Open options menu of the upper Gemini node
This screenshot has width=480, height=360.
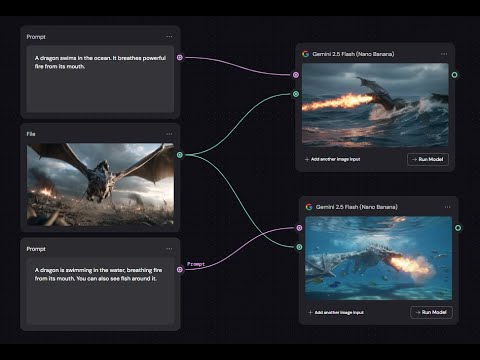click(x=444, y=54)
